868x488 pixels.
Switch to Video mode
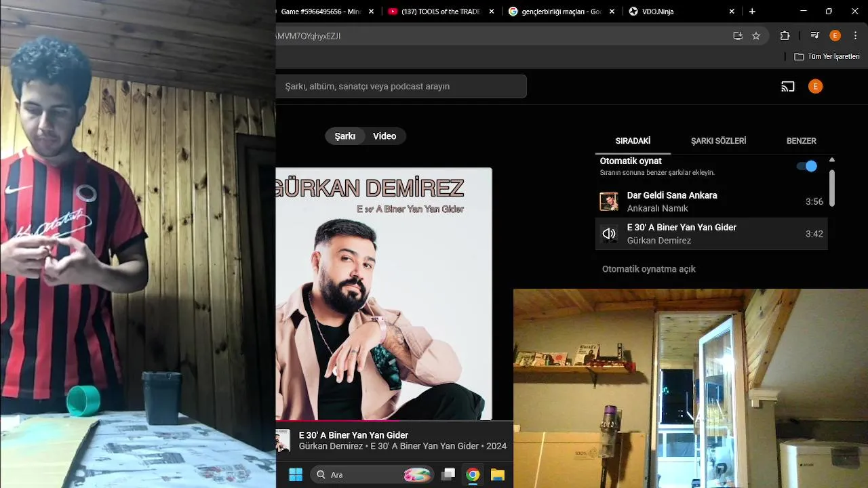click(x=384, y=136)
